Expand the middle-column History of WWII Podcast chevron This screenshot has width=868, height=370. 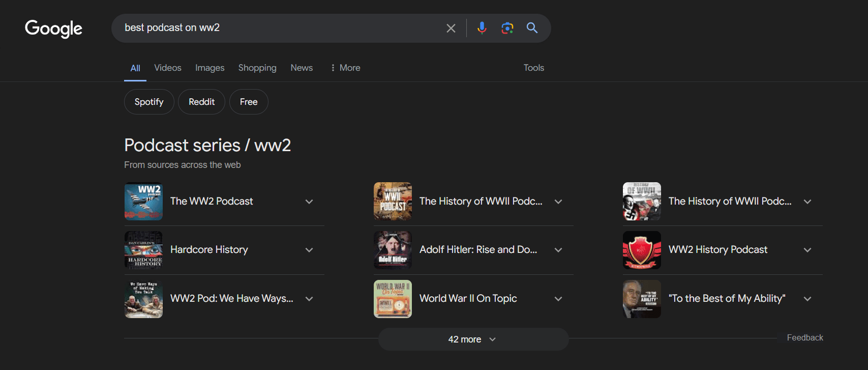(x=558, y=202)
